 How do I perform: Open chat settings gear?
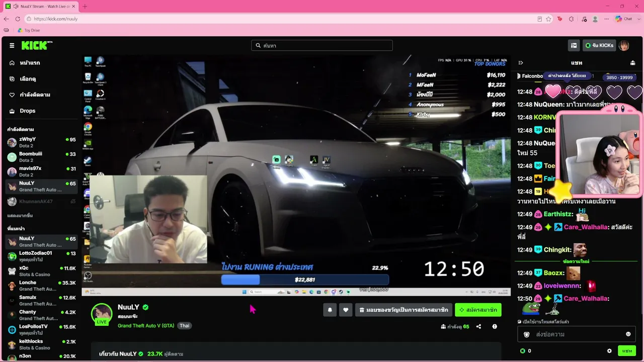coord(609,351)
